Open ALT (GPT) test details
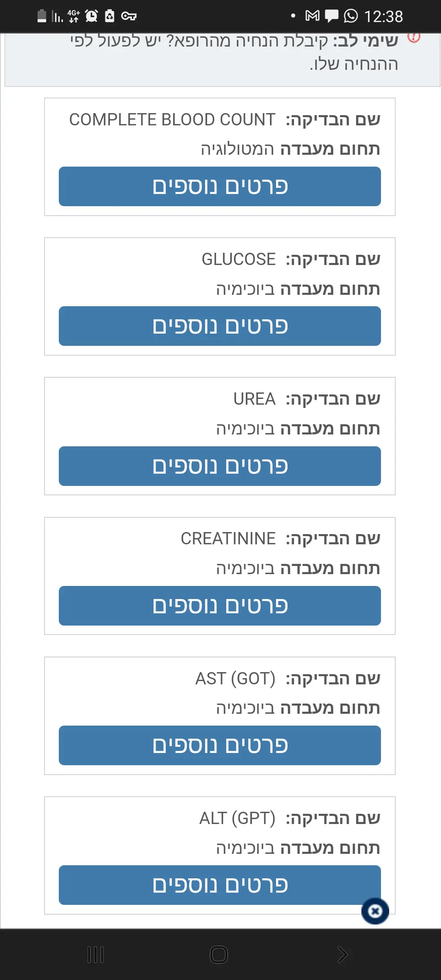This screenshot has width=441, height=980. [x=220, y=885]
